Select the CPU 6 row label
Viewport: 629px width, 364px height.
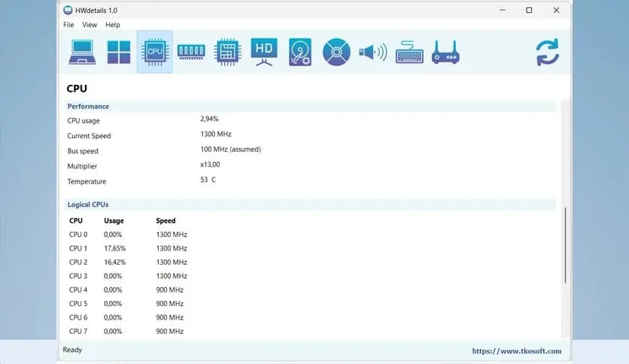click(78, 317)
